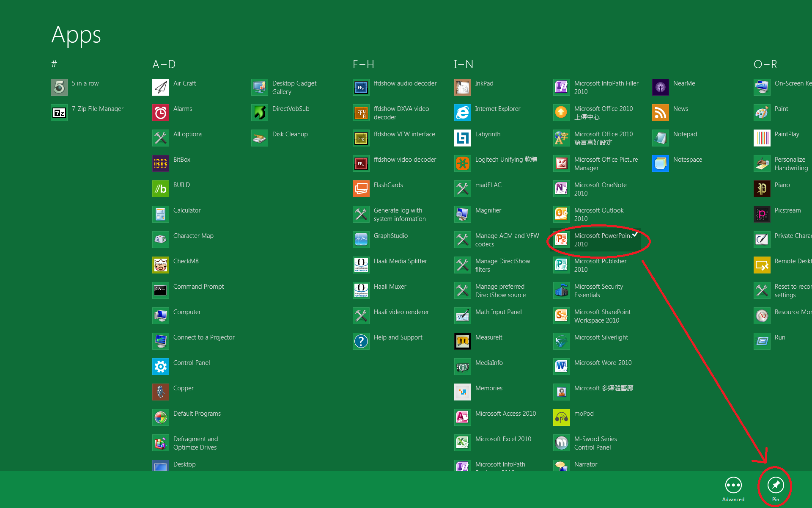Open Defragment and Optimize Drives label
Image resolution: width=812 pixels, height=508 pixels.
tap(195, 443)
